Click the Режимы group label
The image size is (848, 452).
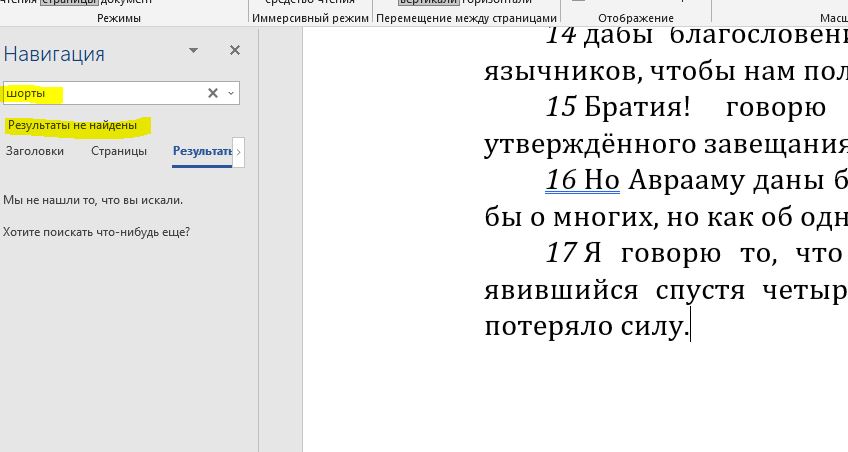pos(119,18)
